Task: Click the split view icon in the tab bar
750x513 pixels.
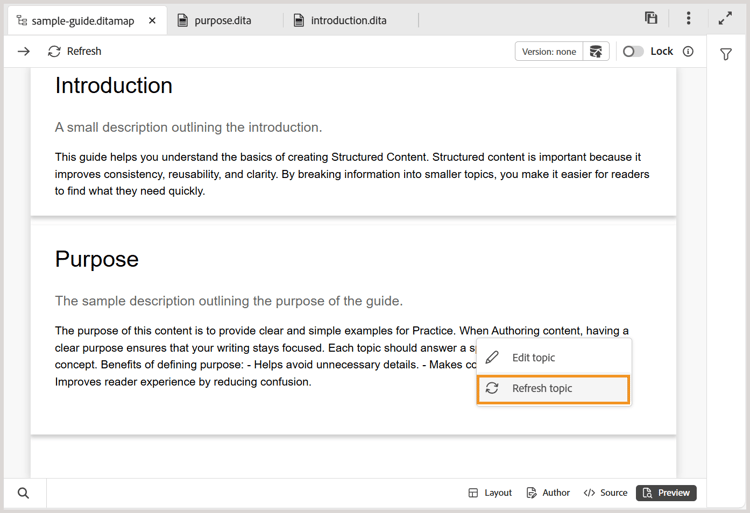Action: click(651, 19)
